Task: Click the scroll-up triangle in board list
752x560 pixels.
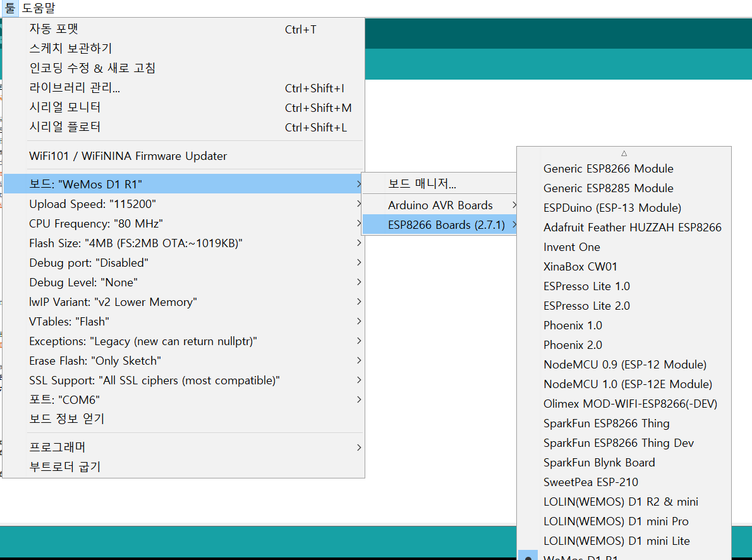Action: [x=624, y=154]
